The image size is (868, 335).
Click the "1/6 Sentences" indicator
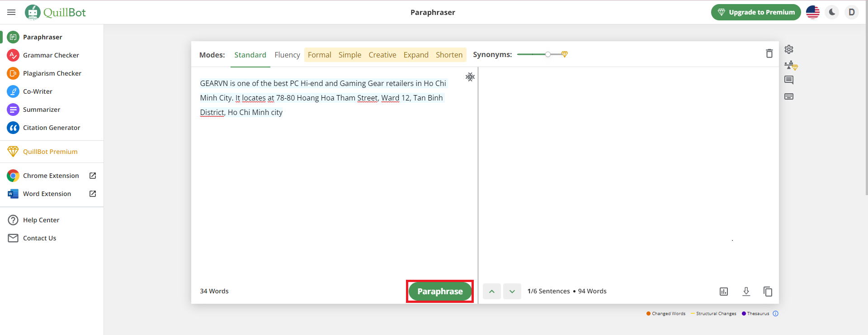(x=548, y=291)
